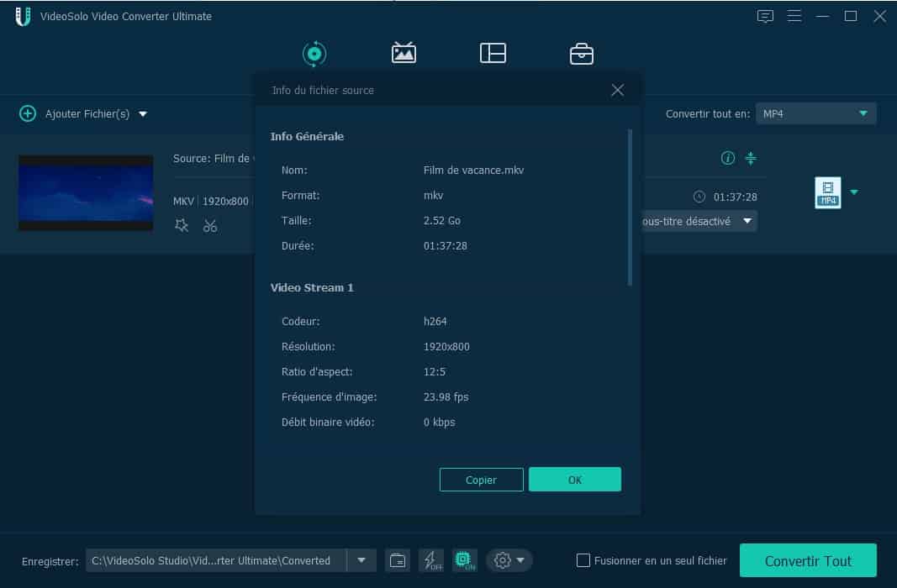
Task: Open the output folder icon
Action: [398, 560]
